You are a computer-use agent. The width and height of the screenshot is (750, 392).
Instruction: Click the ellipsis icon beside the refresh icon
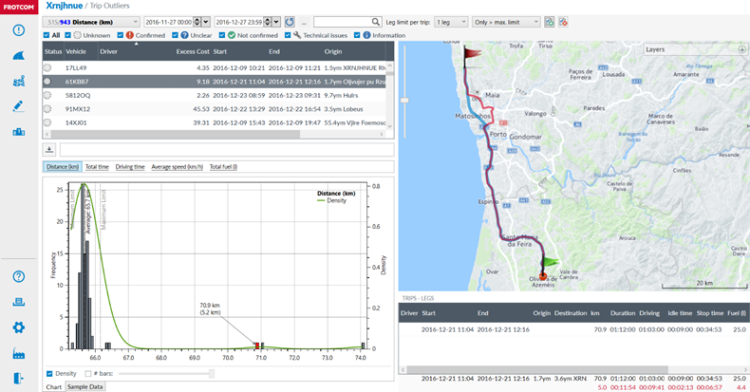[x=304, y=22]
